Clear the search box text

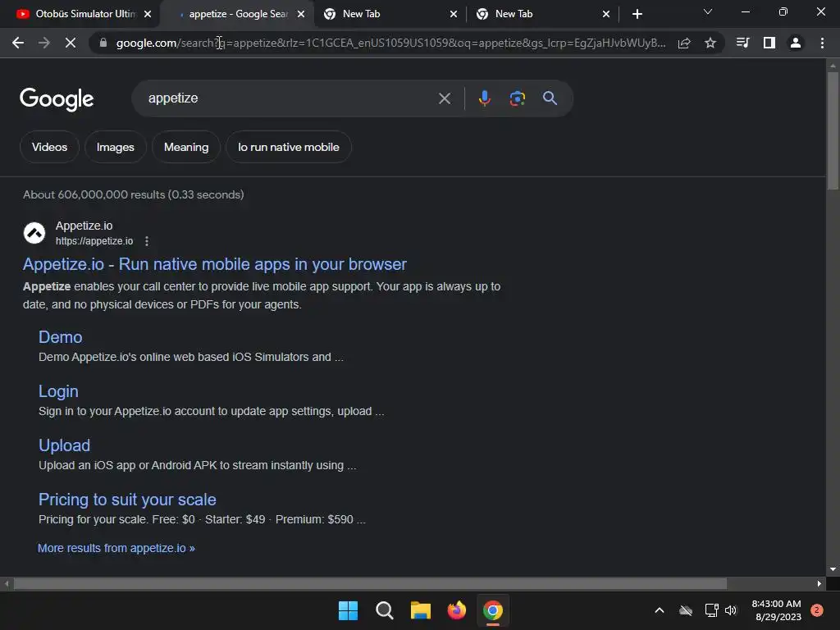tap(445, 98)
